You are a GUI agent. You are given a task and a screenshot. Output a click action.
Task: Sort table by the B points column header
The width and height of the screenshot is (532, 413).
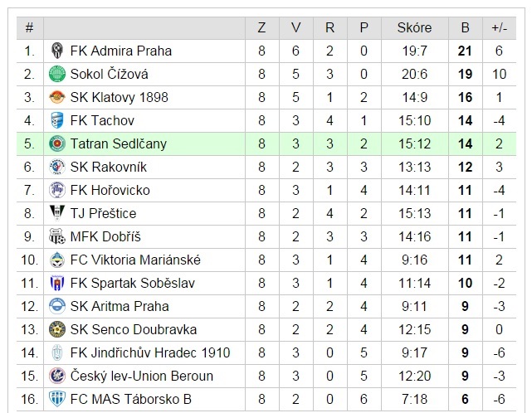click(x=465, y=28)
